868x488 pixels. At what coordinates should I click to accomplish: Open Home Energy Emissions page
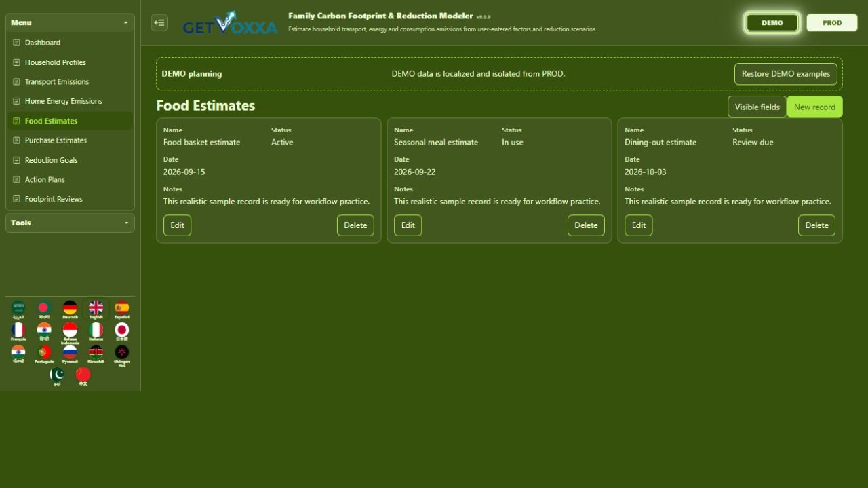point(70,101)
